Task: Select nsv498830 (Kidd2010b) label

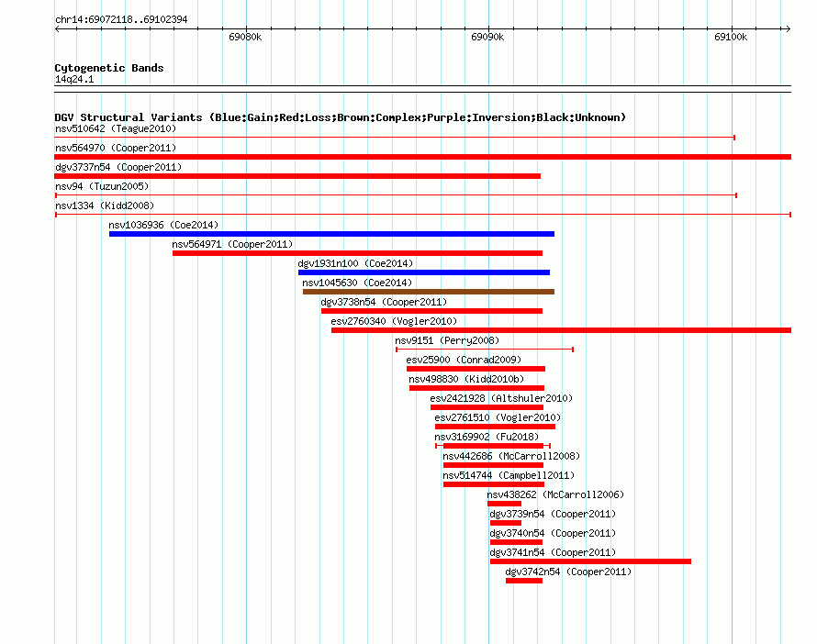Action: click(x=466, y=379)
